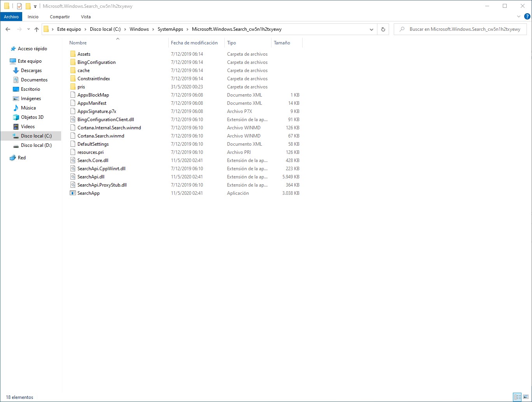Select the AppxSignature.p7x file icon
532x402 pixels.
click(x=73, y=111)
